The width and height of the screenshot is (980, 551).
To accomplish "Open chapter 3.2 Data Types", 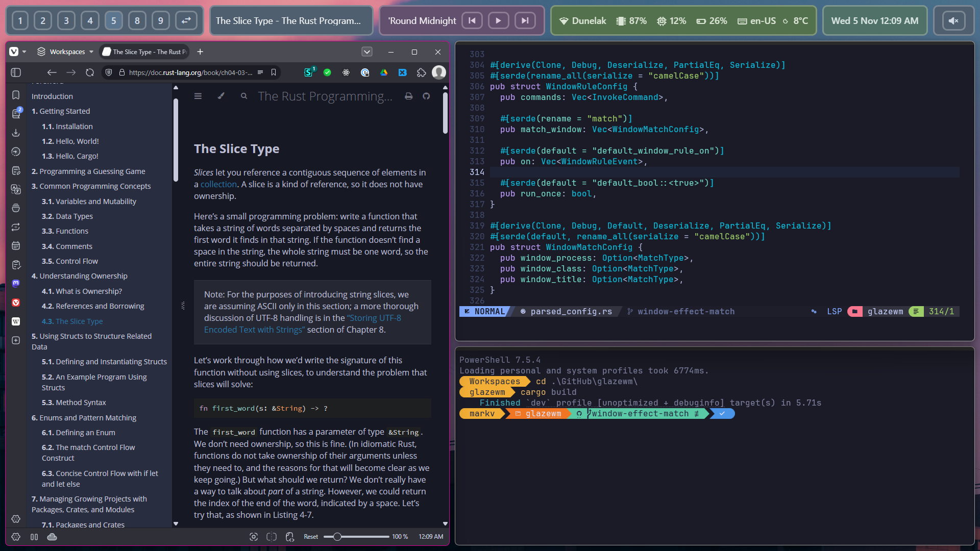I will (67, 216).
